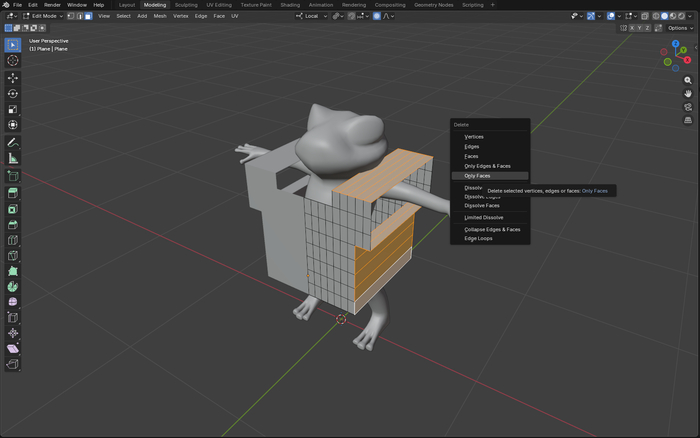Image resolution: width=700 pixels, height=438 pixels.
Task: Choose the Measure tool
Action: point(13,158)
